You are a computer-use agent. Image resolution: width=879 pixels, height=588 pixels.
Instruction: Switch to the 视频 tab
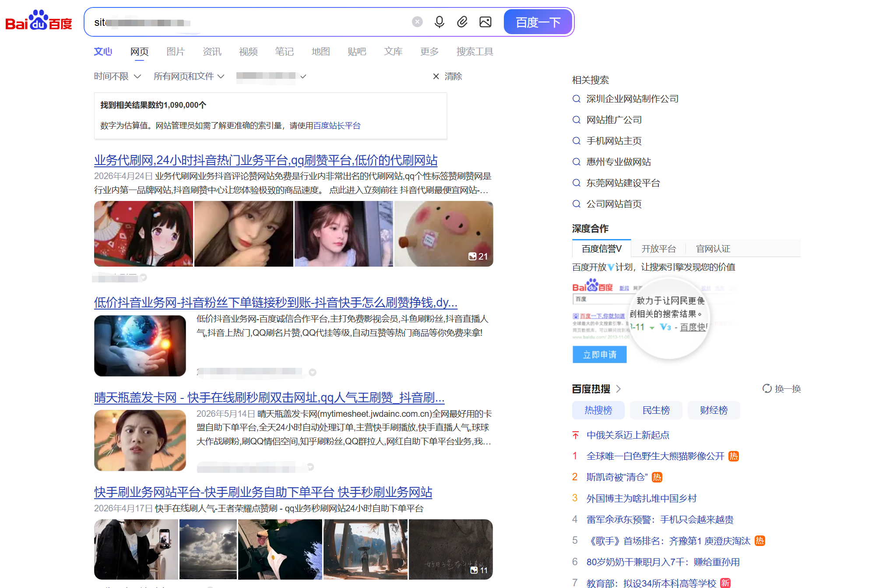tap(248, 52)
